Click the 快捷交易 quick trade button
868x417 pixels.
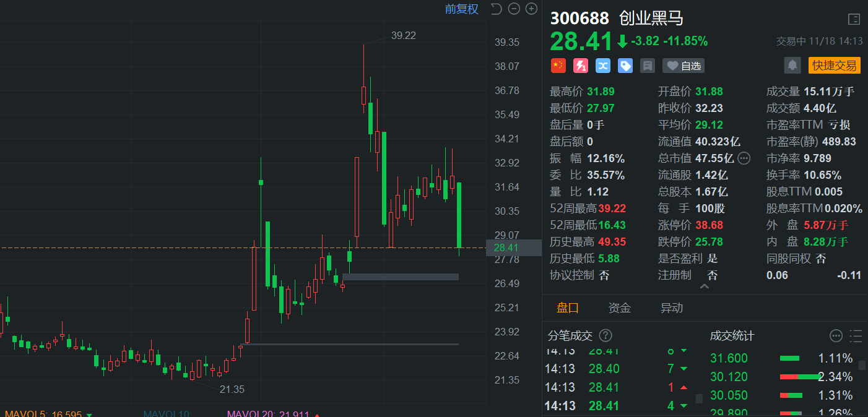834,66
